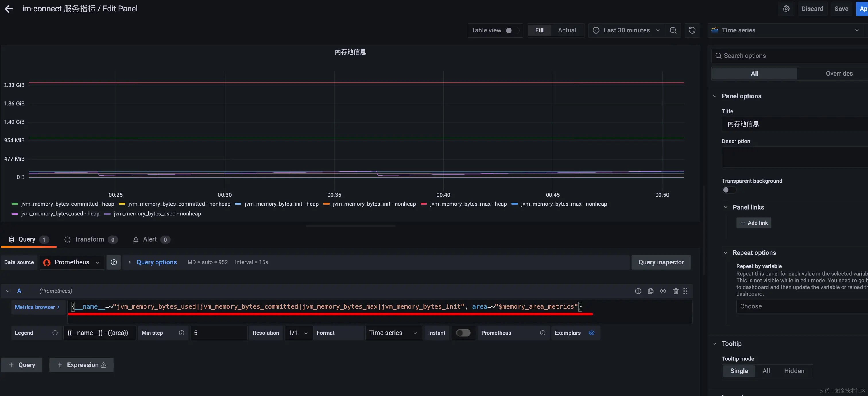868x396 pixels.
Task: Click the Discard button
Action: pyautogui.click(x=812, y=9)
